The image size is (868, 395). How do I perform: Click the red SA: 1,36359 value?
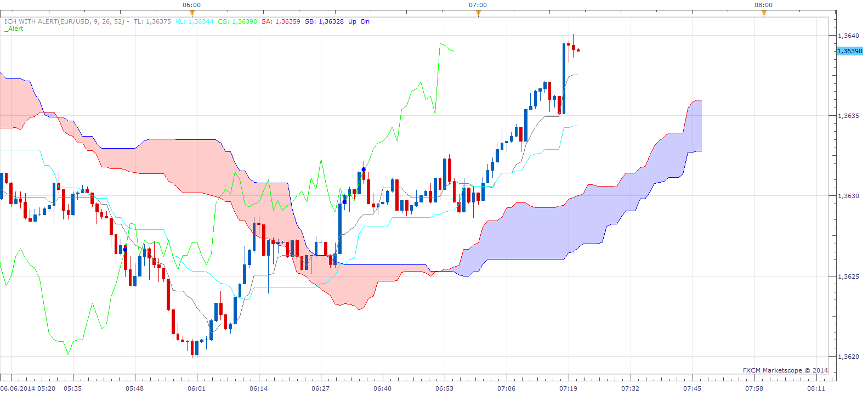[281, 21]
